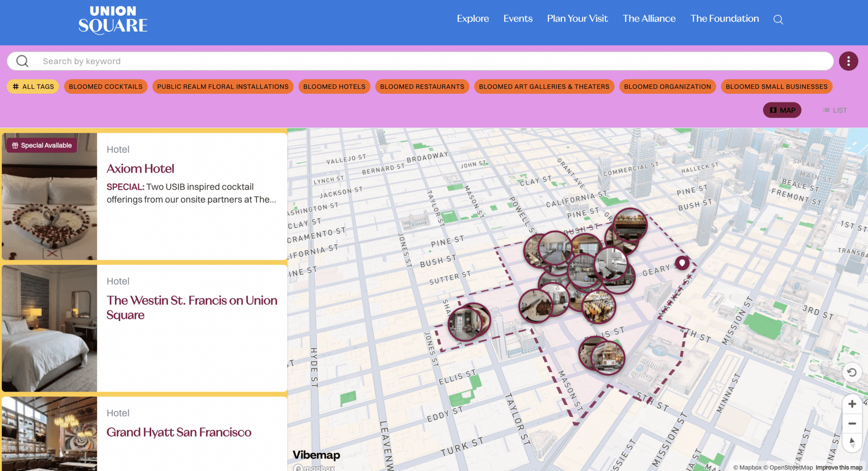
Task: Zoom in on the map
Action: pyautogui.click(x=852, y=404)
